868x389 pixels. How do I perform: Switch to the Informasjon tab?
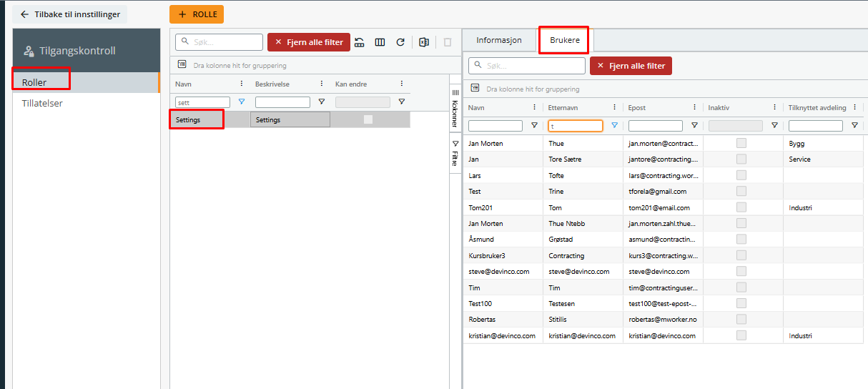point(499,40)
